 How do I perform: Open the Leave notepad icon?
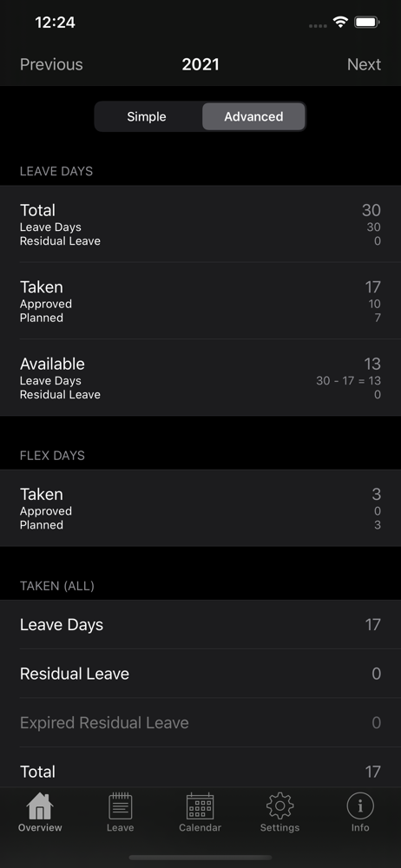click(120, 806)
